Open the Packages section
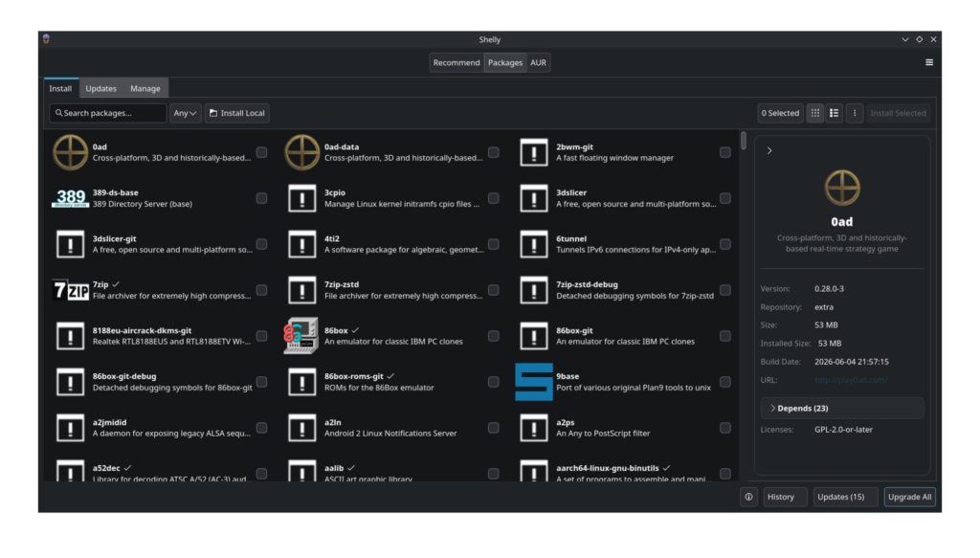The width and height of the screenshot is (980, 558). pyautogui.click(x=505, y=62)
